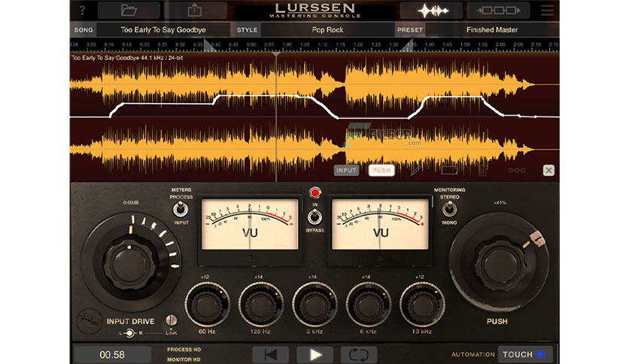Viewport: 629px width, 364px height.
Task: Click the right loop marker on ruler
Action: [x=407, y=45]
